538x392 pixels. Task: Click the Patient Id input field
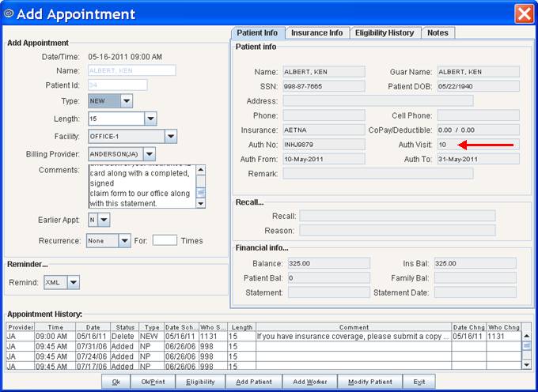tap(118, 85)
